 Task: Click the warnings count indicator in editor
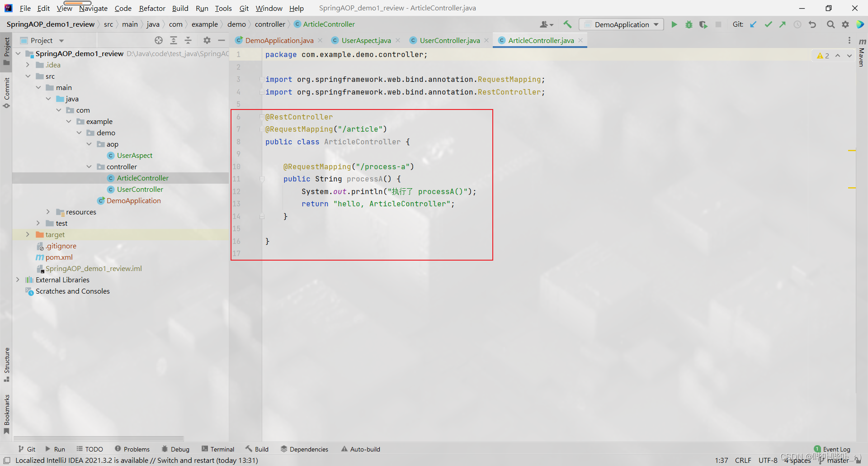click(x=823, y=56)
